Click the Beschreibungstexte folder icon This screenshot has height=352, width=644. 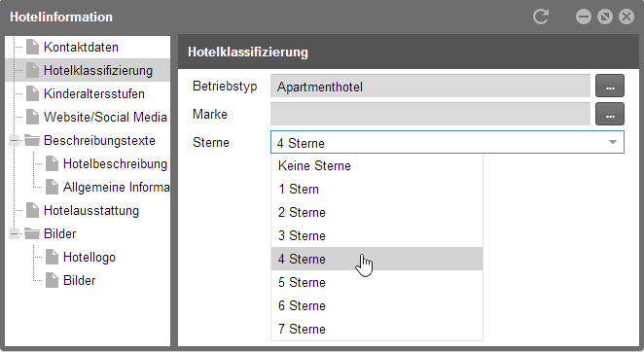click(x=32, y=140)
